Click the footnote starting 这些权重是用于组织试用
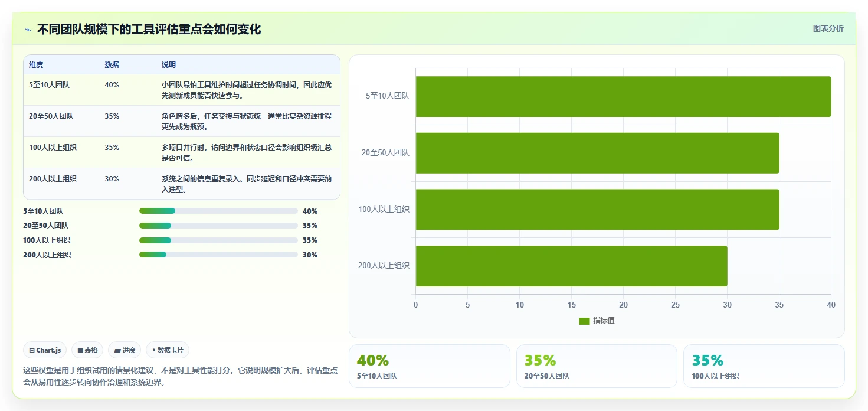 [x=181, y=376]
